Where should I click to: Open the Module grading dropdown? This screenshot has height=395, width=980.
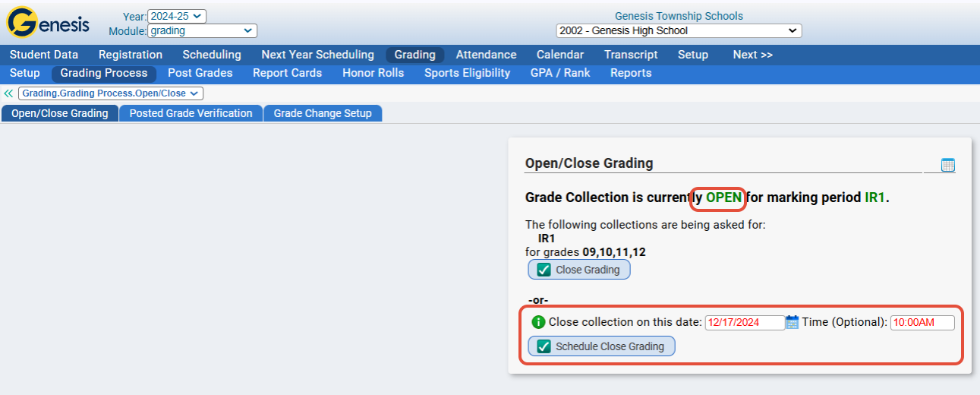click(202, 31)
